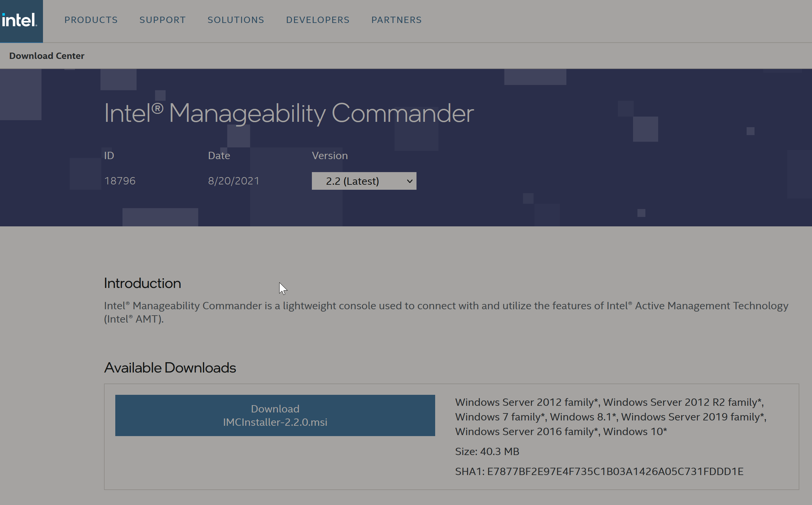Expand the Version 2.2 (Latest) dropdown

[x=364, y=181]
